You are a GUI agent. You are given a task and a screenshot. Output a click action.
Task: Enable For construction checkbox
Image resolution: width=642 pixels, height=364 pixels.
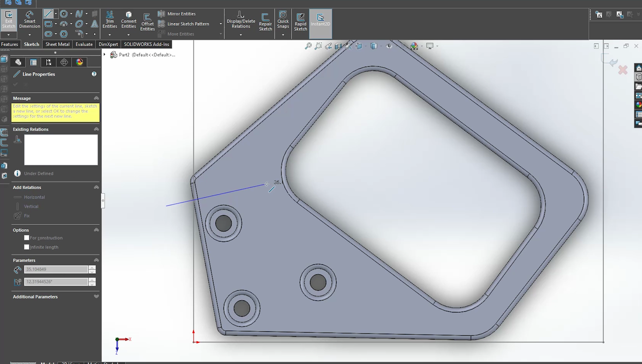(27, 238)
